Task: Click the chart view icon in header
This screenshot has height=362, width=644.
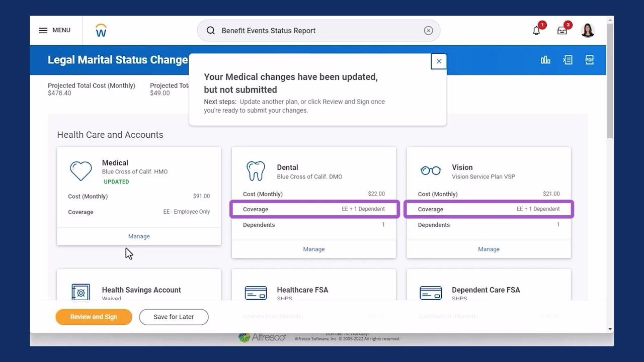Action: coord(545,60)
